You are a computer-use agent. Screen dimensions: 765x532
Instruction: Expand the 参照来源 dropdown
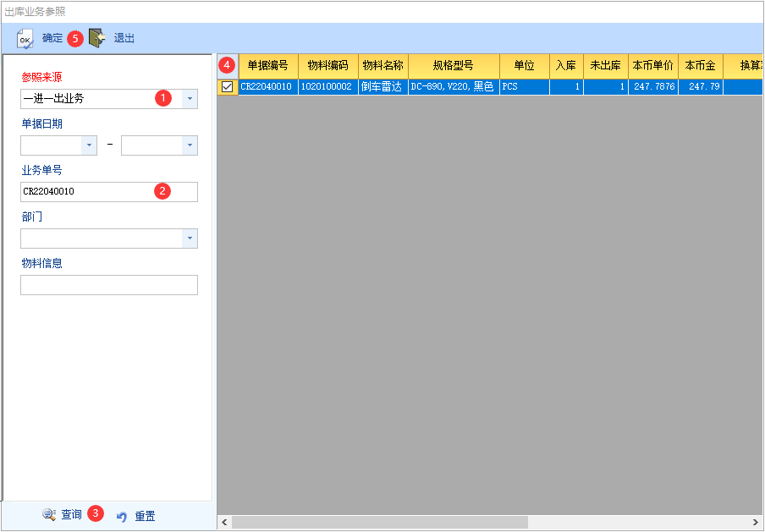190,99
